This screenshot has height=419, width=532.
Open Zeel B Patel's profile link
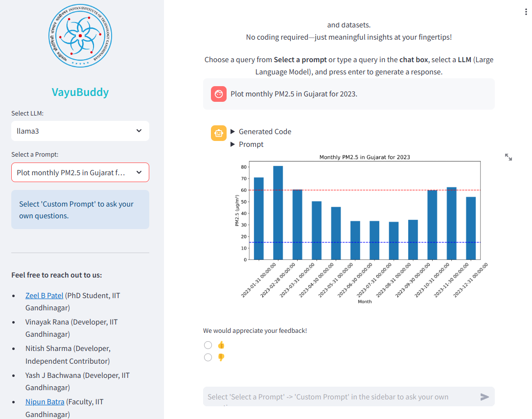pyautogui.click(x=44, y=295)
